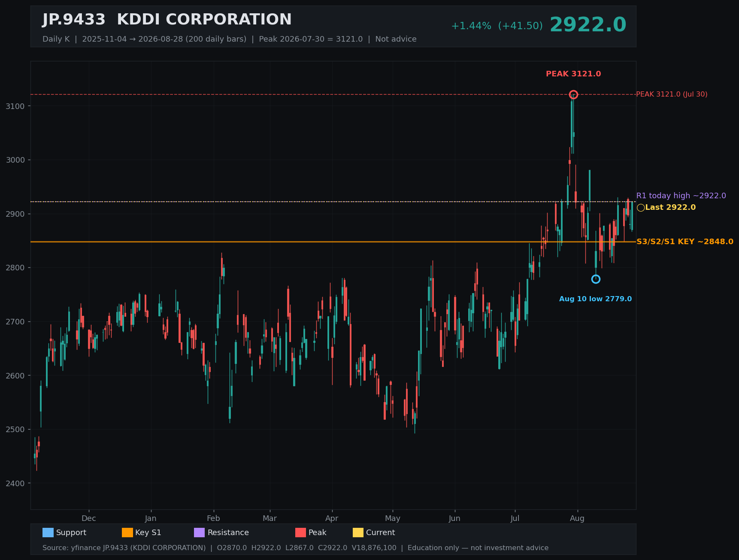Click the yfinance source footer line
The width and height of the screenshot is (739, 560).
(x=295, y=548)
